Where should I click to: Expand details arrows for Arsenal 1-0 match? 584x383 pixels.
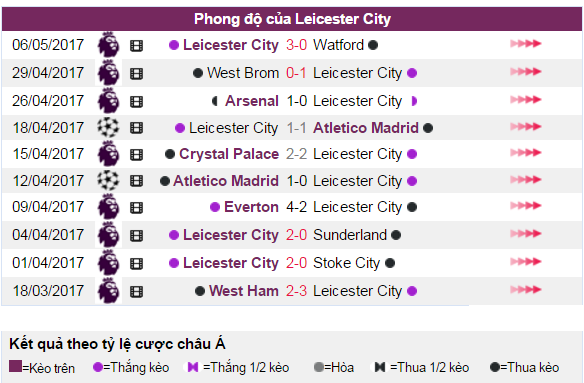pyautogui.click(x=526, y=99)
